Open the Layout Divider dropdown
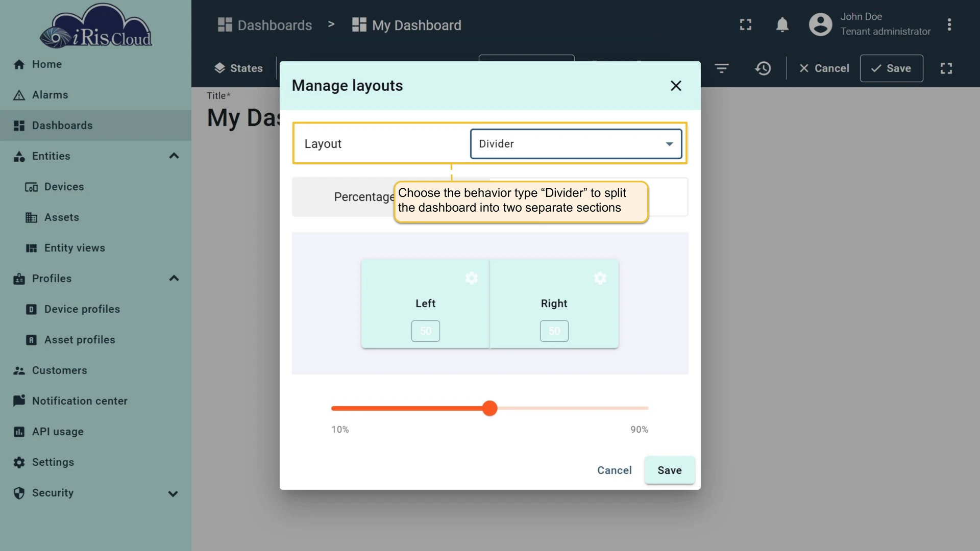 (576, 144)
